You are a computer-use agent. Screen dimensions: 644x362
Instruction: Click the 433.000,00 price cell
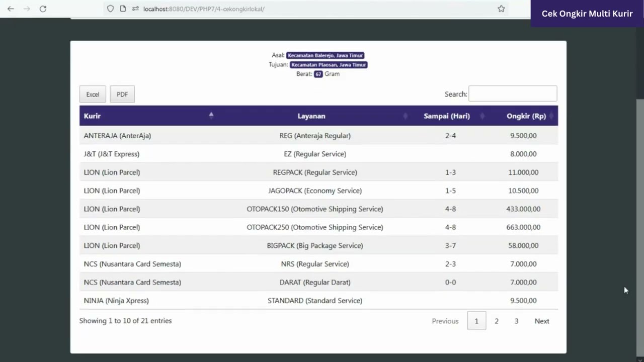coord(523,209)
